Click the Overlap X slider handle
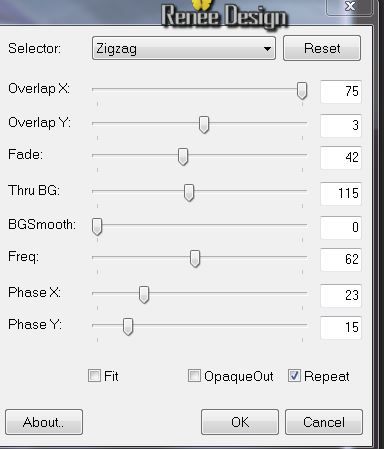This screenshot has width=384, height=449. [302, 91]
